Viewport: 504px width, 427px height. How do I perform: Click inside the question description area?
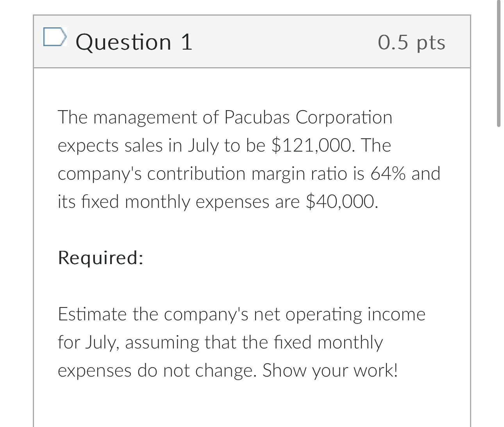(x=250, y=234)
